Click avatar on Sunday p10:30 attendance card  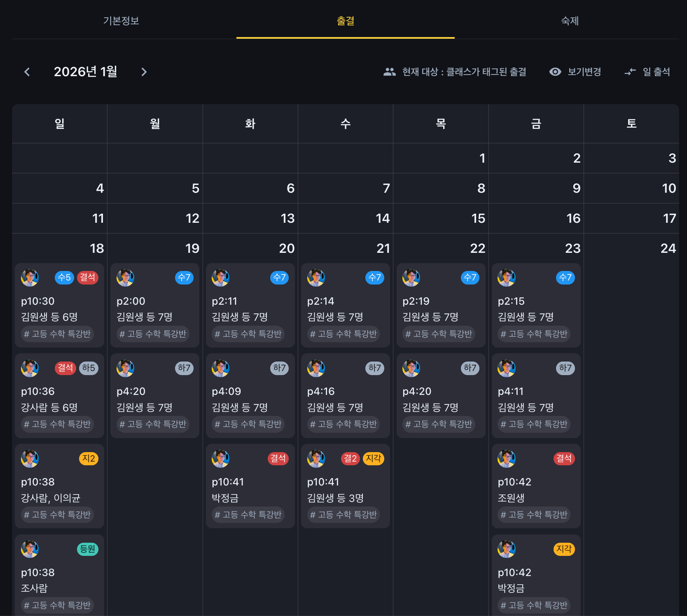(x=30, y=278)
